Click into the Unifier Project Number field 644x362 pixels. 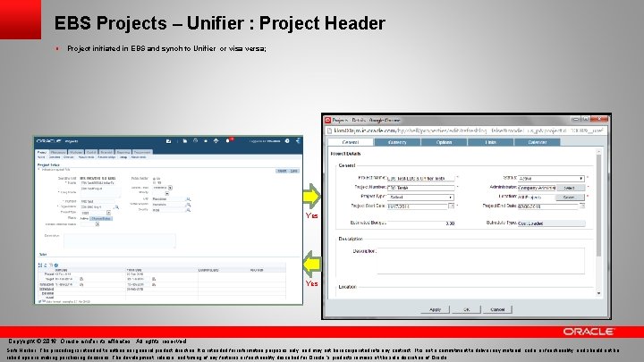pyautogui.click(x=421, y=188)
